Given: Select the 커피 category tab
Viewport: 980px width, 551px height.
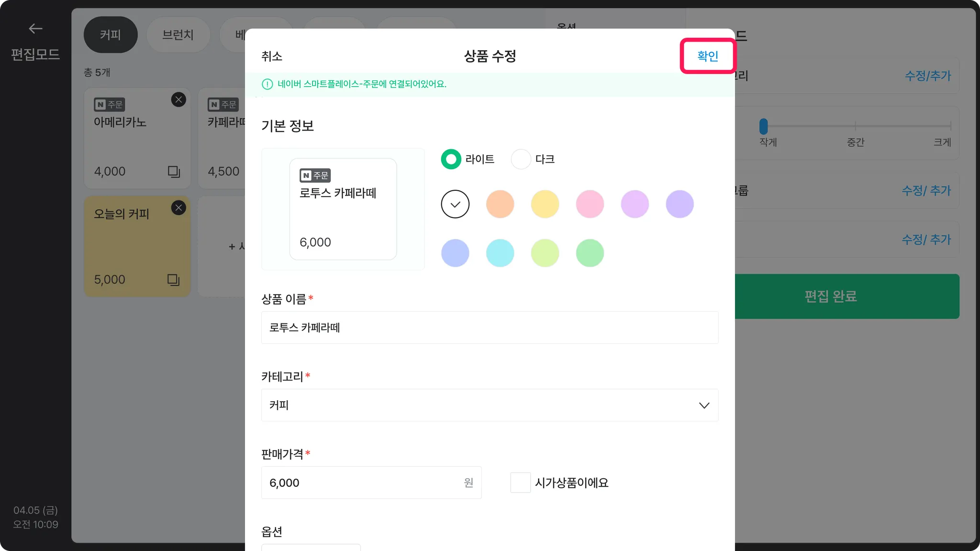Looking at the screenshot, I should point(111,35).
